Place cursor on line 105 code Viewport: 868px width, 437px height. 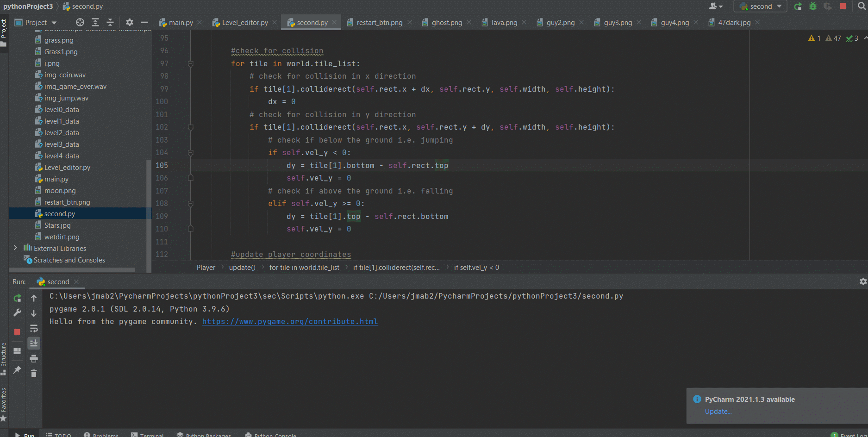tap(367, 165)
